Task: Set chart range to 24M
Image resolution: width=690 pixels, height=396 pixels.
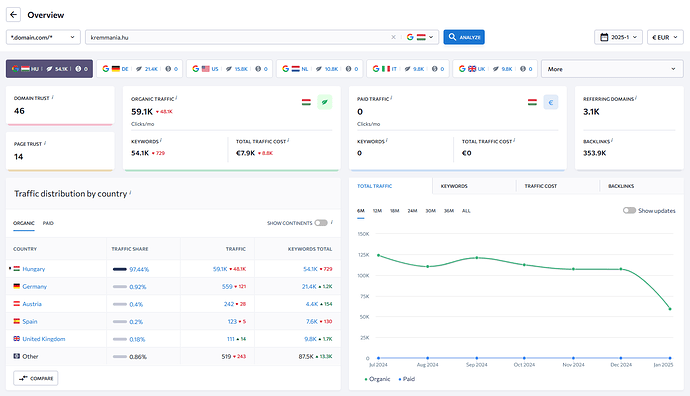Action: pyautogui.click(x=412, y=211)
